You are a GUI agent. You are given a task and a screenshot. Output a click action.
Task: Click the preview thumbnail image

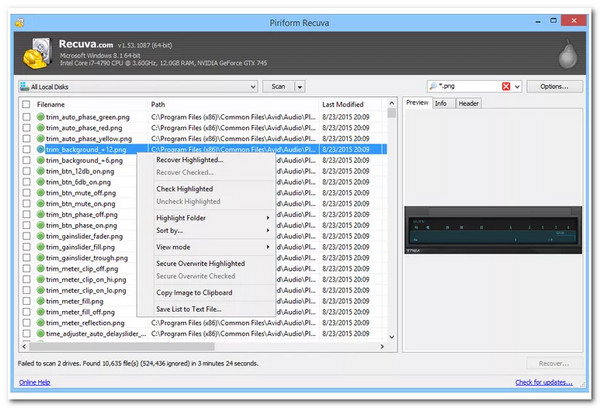pyautogui.click(x=493, y=230)
